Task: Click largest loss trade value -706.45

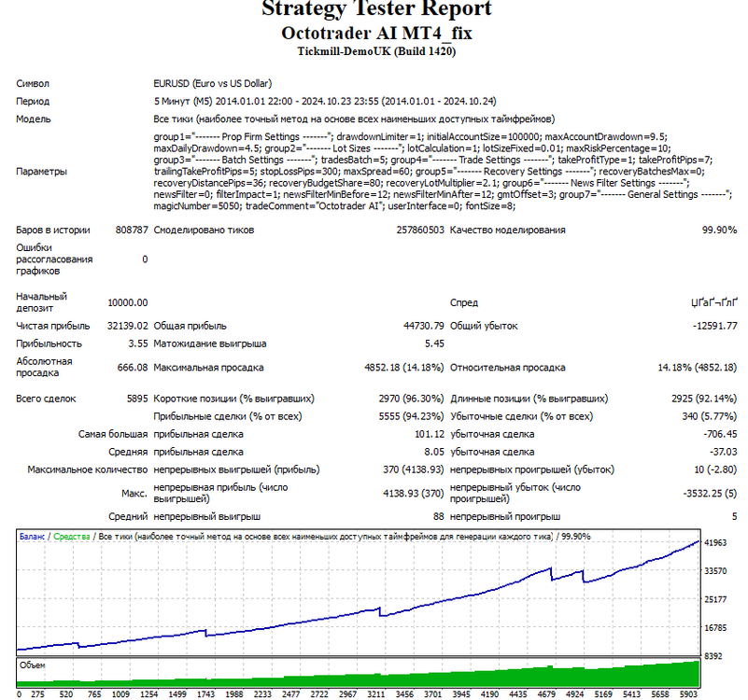Action: pyautogui.click(x=720, y=434)
